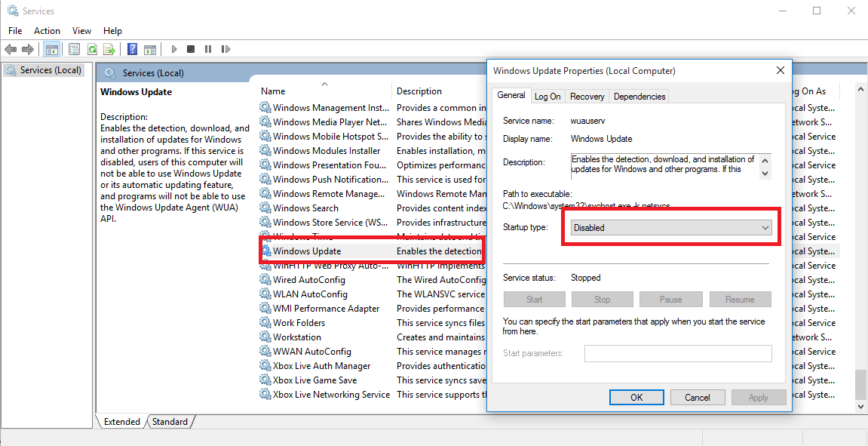
Task: Select the WWAN AutoConfig service name
Action: (x=311, y=351)
